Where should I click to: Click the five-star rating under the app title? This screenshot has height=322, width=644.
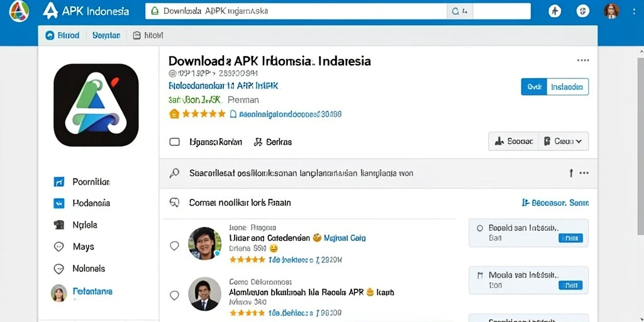(204, 114)
